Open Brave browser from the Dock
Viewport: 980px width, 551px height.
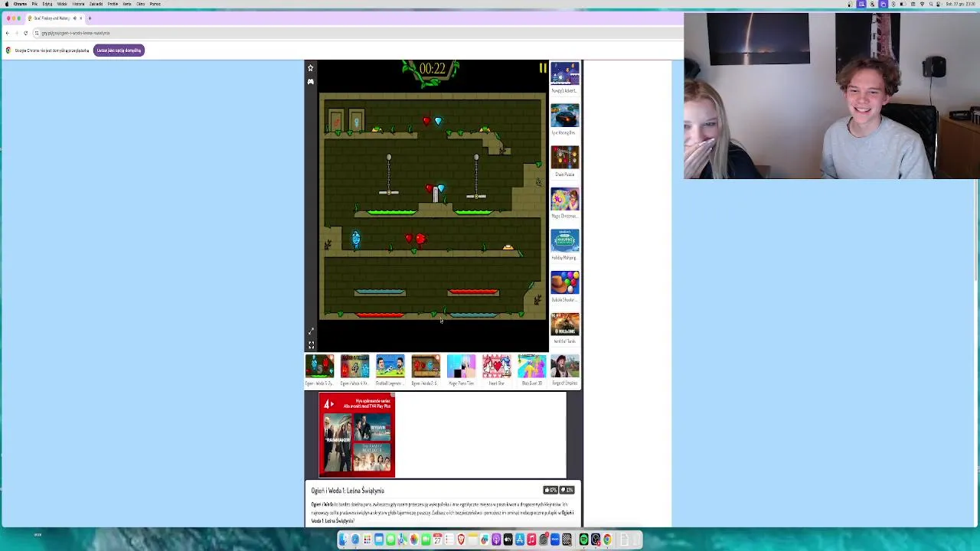click(461, 540)
